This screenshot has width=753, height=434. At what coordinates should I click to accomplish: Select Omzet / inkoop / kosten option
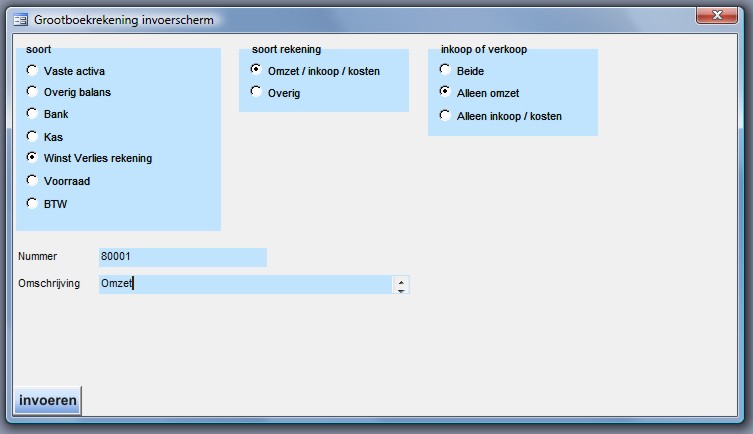click(x=257, y=70)
